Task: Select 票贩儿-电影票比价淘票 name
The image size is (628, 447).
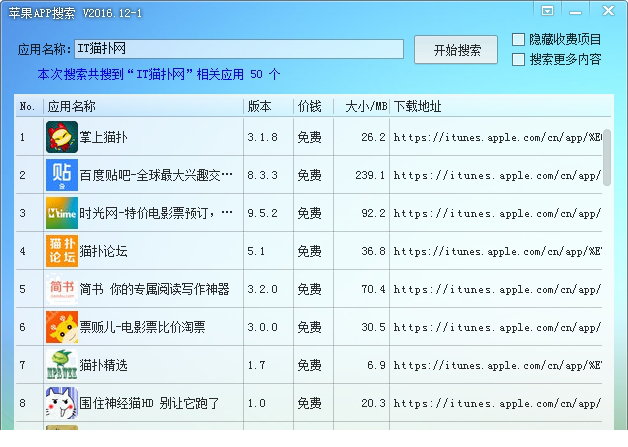Action: pos(142,327)
